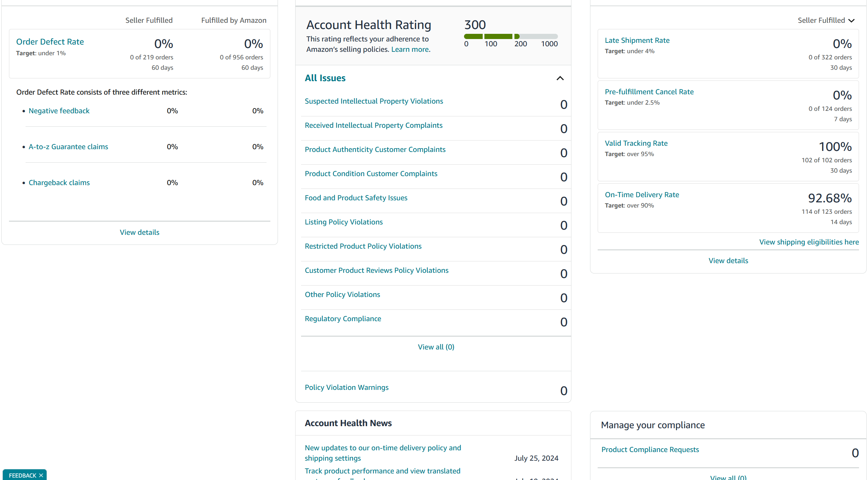Open Track product performance news article
The image size is (868, 480).
click(x=382, y=473)
